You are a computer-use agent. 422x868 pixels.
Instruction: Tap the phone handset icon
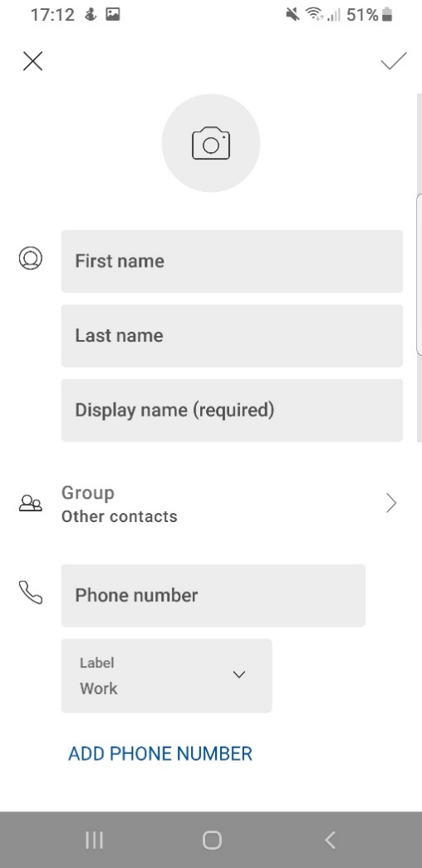point(31,592)
